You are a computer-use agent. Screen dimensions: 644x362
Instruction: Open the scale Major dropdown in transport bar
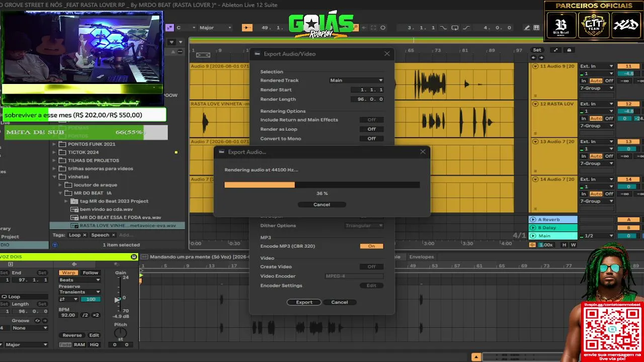(x=215, y=28)
